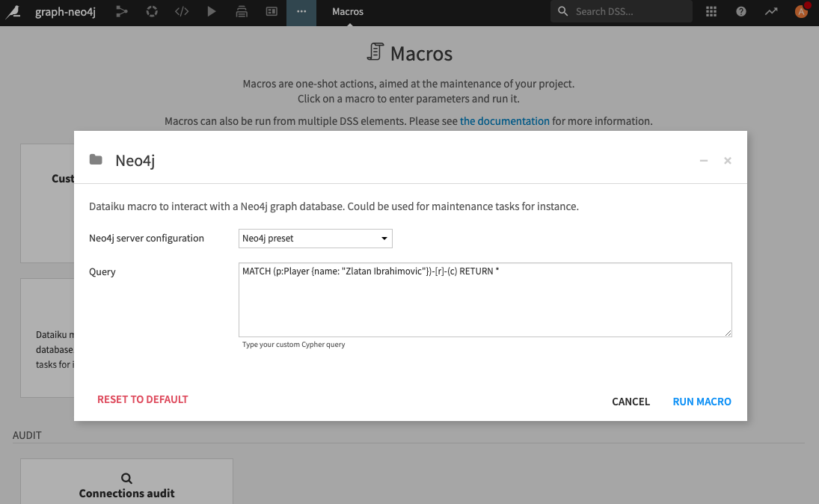The height and width of the screenshot is (504, 819).
Task: Open the Wiki panel icon
Action: (272, 11)
